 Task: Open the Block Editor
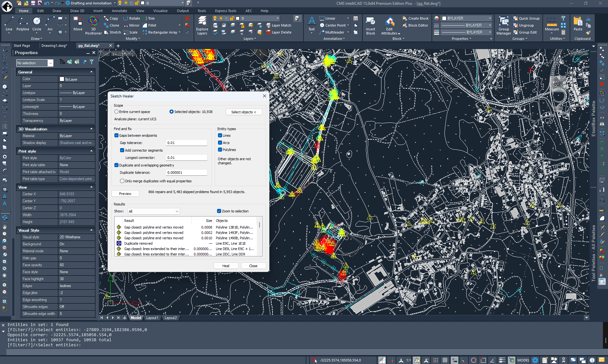coord(415,25)
